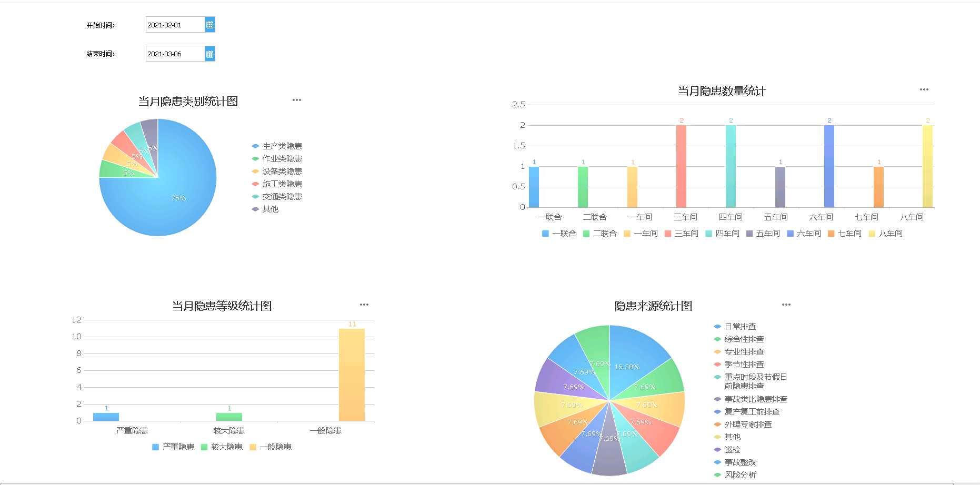Toggle 风险分析 source legend item

coord(735,475)
